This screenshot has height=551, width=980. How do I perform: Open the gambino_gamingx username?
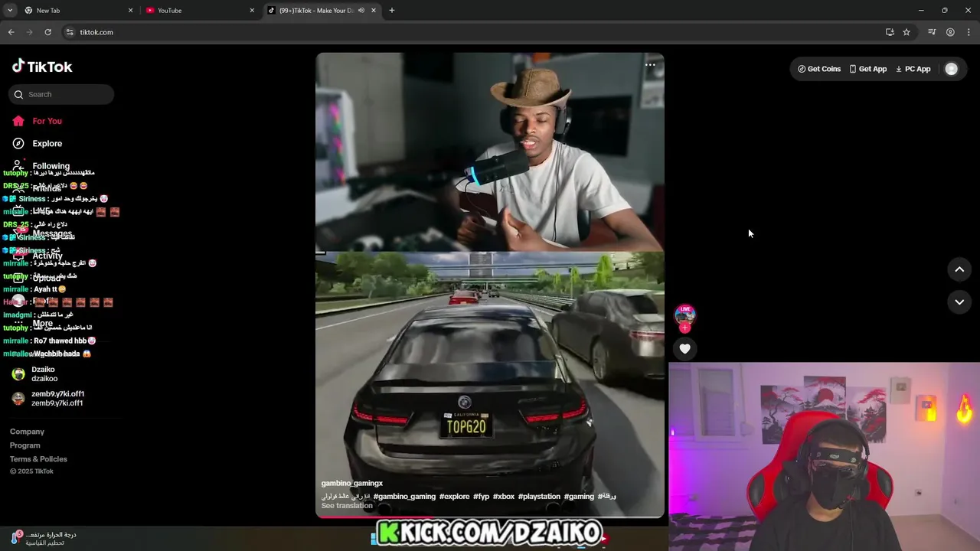coord(352,483)
